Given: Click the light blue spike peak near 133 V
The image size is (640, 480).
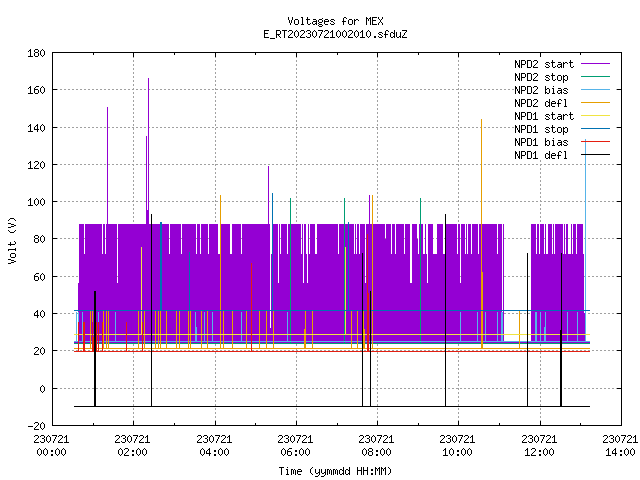Looking at the screenshot, I should click(x=586, y=141).
